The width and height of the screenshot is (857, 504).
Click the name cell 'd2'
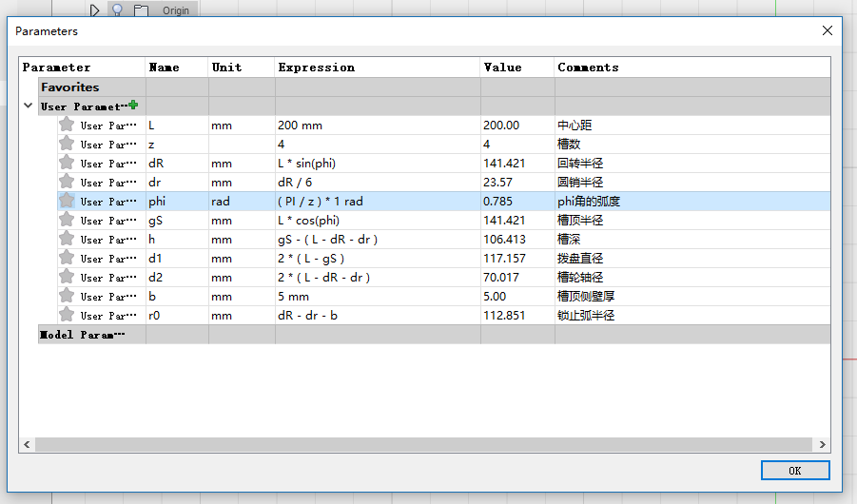click(x=177, y=277)
